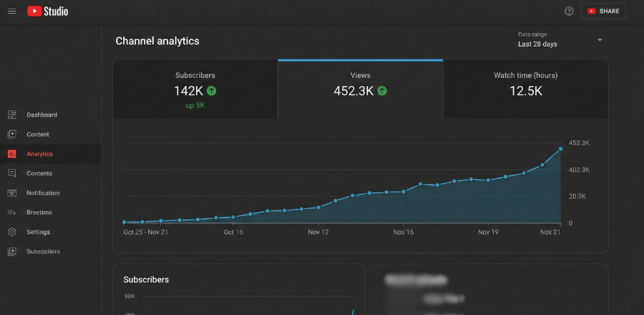Open Subscciliors in the sidebar
This screenshot has height=315, width=644.
pyautogui.click(x=43, y=251)
